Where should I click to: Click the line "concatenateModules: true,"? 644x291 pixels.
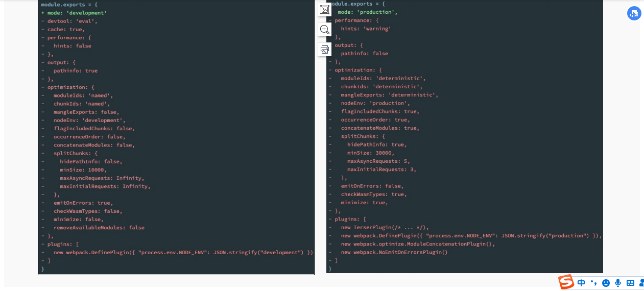380,128
